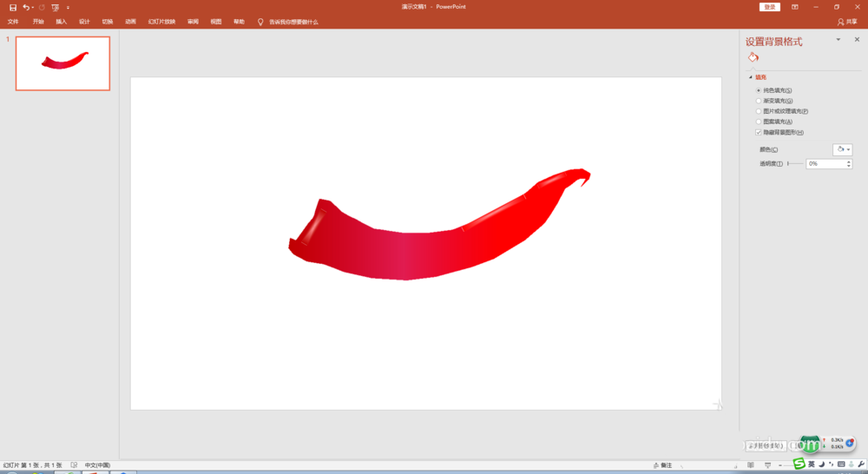This screenshot has height=474, width=868.
Task: Click the Sogou soft keyboard icon
Action: (841, 464)
